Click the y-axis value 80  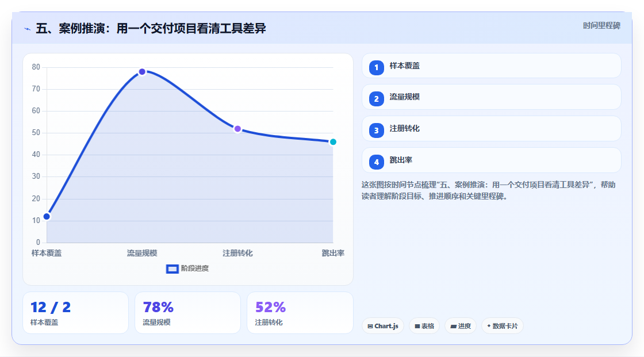tap(36, 67)
